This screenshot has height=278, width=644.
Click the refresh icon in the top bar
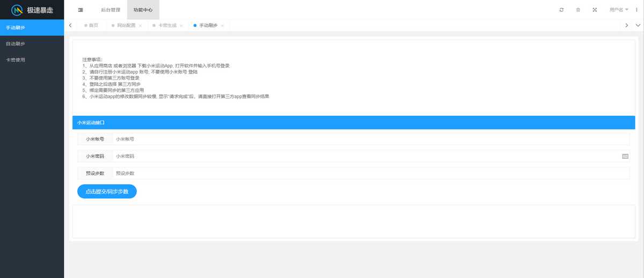pyautogui.click(x=561, y=10)
